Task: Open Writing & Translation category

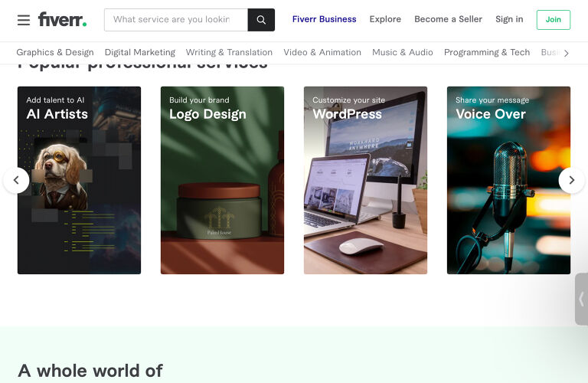Action: 229,52
